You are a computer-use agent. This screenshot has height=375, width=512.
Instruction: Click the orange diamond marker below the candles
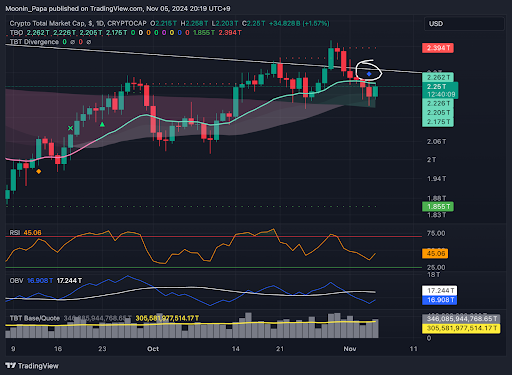tap(39, 171)
